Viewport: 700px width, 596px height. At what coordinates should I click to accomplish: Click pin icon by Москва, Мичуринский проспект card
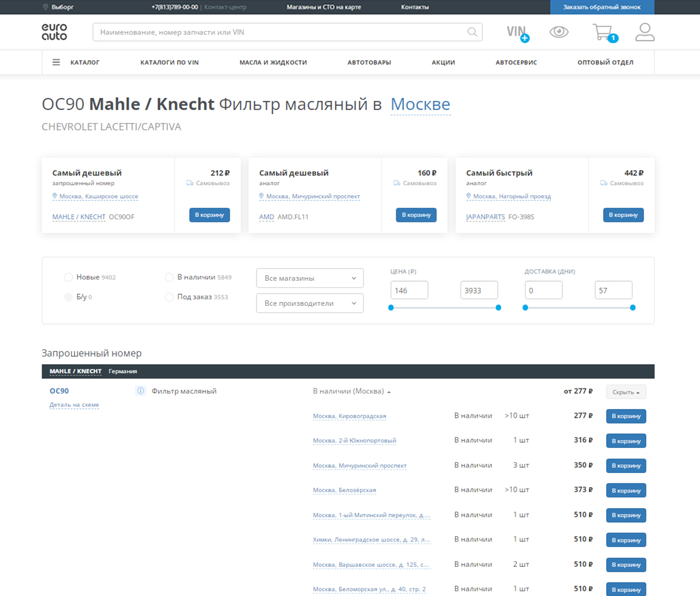[x=262, y=196]
